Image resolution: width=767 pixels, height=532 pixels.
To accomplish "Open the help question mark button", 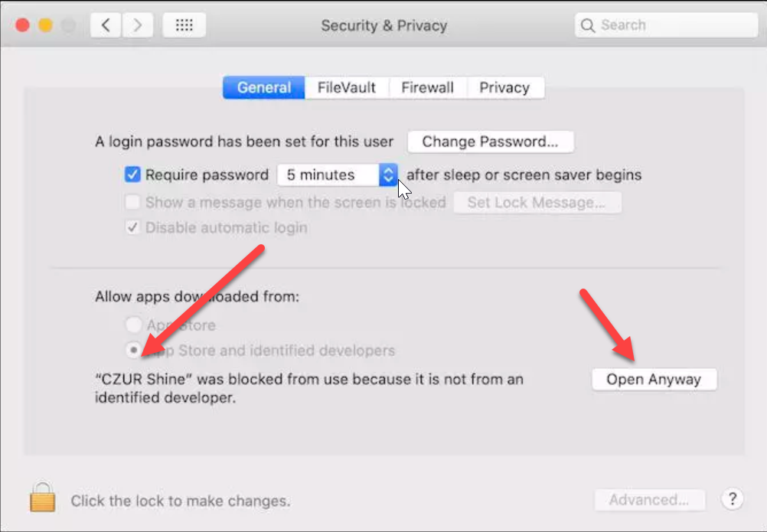I will click(732, 500).
